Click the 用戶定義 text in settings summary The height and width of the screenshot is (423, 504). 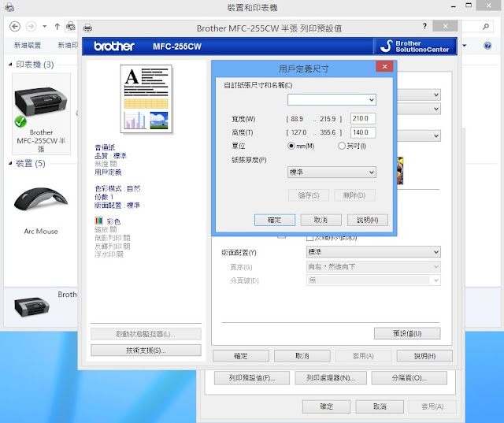[108, 173]
